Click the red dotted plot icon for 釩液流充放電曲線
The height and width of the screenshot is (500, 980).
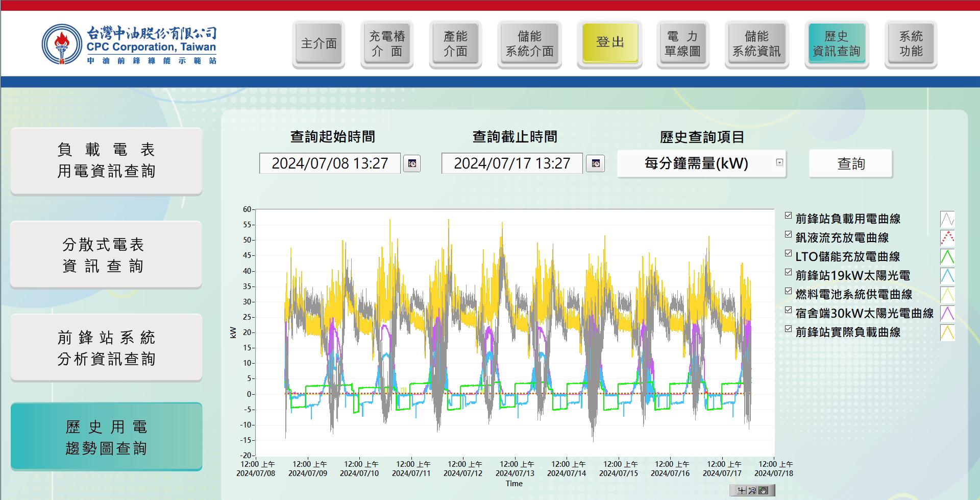click(x=947, y=238)
